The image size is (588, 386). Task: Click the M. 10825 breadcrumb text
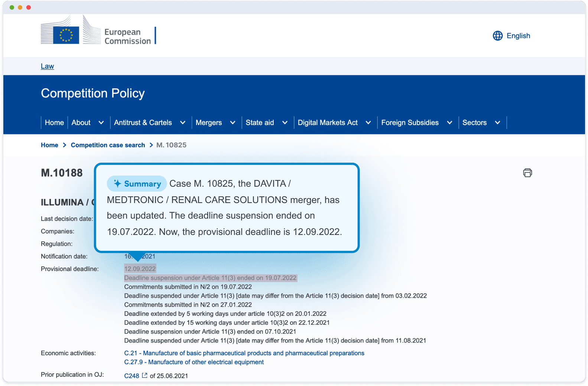click(171, 145)
